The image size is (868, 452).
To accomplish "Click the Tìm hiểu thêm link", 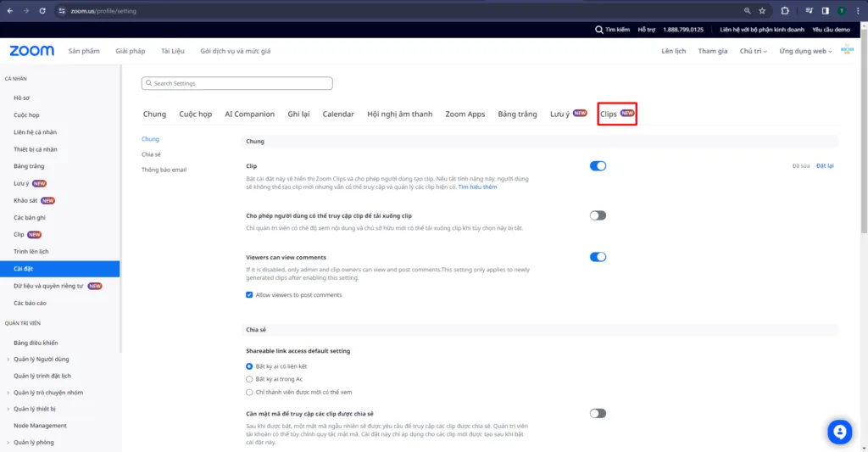I will pyautogui.click(x=478, y=187).
